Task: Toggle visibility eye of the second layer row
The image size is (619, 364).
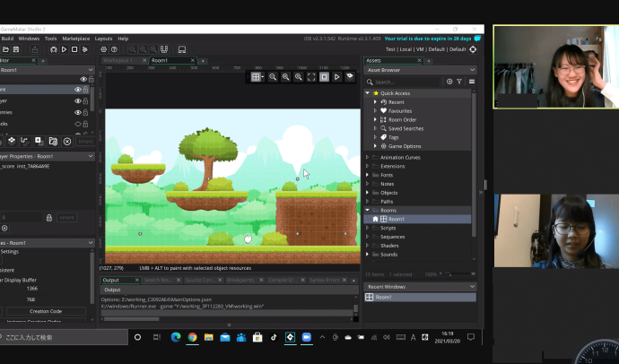Action: point(78,101)
